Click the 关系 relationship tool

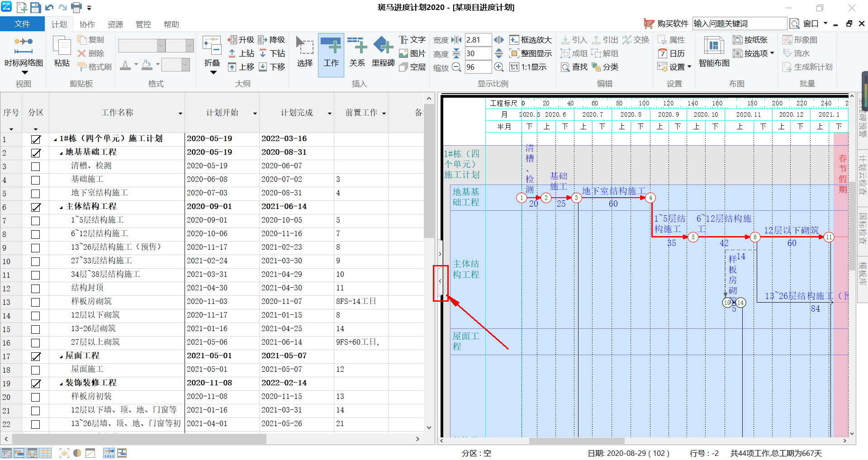pyautogui.click(x=357, y=52)
